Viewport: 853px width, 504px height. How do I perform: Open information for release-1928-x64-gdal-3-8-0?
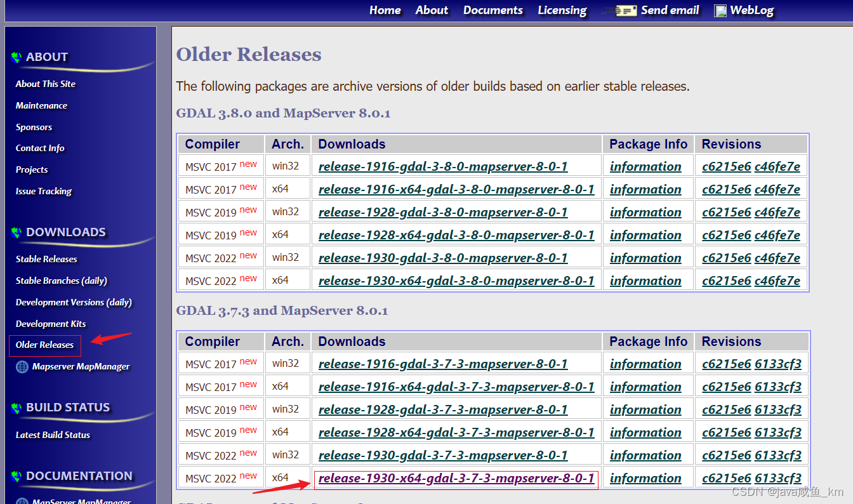tap(645, 235)
